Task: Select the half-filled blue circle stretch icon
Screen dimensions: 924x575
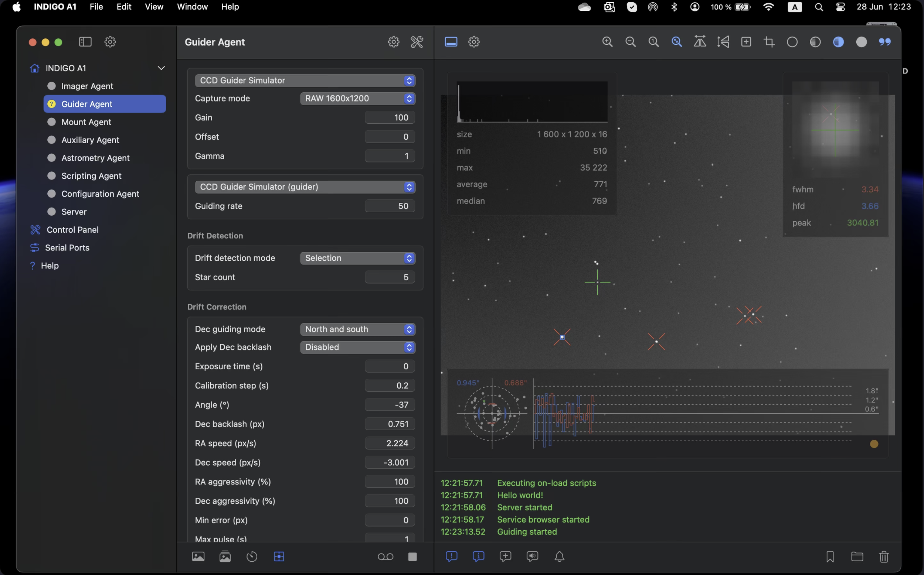Action: 838,42
